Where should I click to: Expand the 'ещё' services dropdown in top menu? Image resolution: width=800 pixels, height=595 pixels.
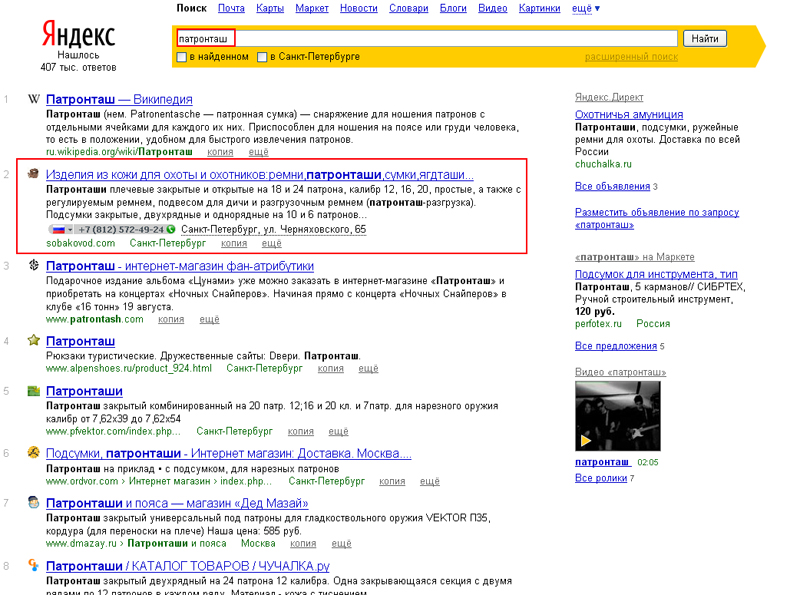click(x=586, y=8)
